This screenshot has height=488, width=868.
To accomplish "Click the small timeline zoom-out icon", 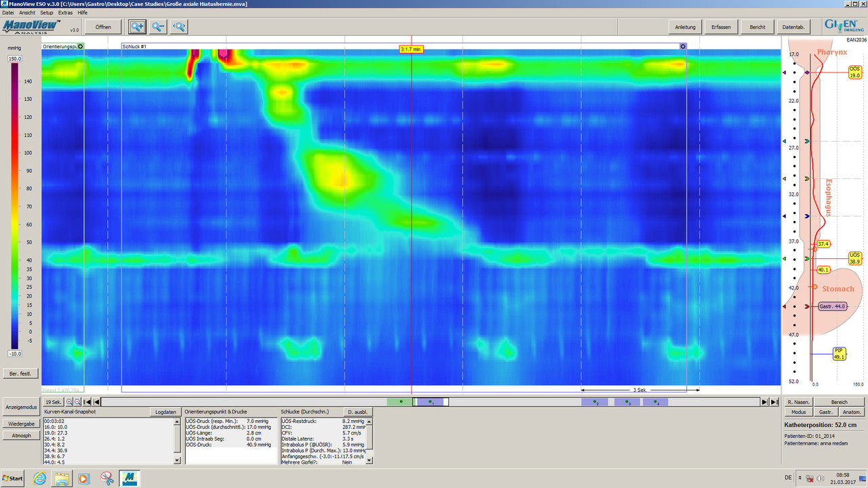I will click(77, 402).
